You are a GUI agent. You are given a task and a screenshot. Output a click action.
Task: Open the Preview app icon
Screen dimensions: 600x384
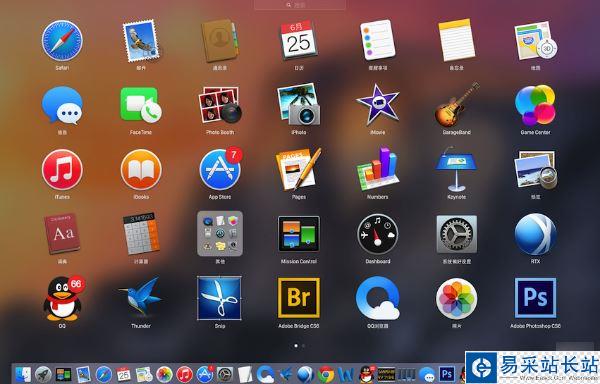pyautogui.click(x=535, y=169)
